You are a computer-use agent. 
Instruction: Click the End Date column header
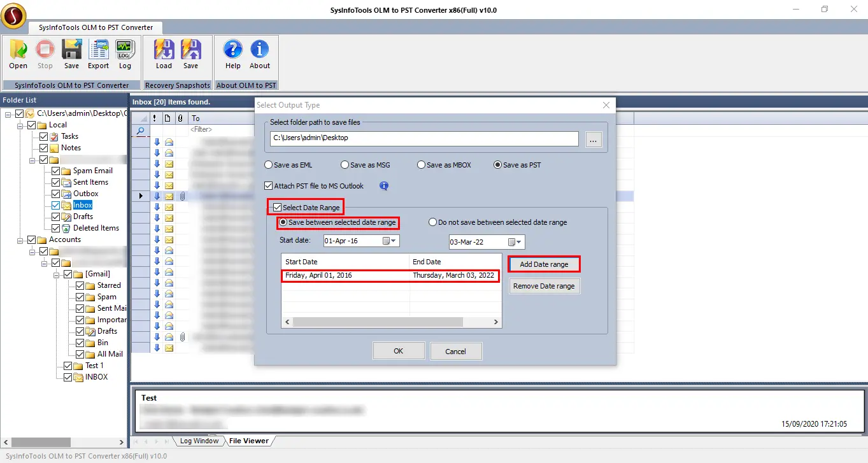click(x=455, y=262)
